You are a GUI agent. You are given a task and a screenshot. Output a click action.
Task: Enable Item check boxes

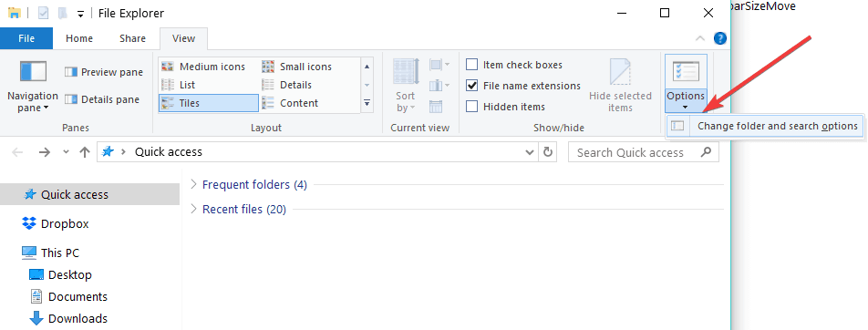[513, 65]
